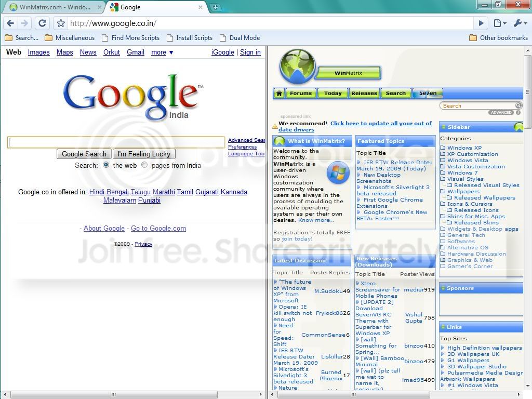The height and width of the screenshot is (399, 532).
Task: Open Google Maps link
Action: 65,52
